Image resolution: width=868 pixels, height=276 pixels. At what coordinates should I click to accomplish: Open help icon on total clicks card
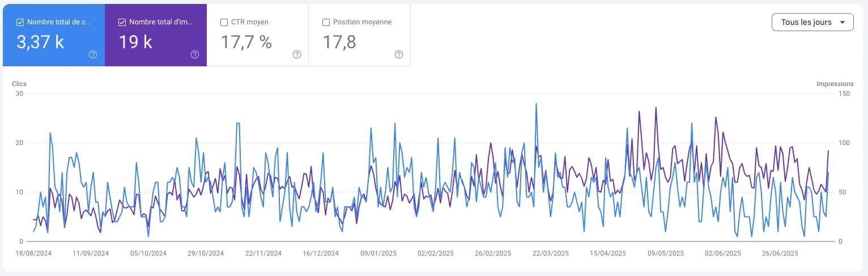pyautogui.click(x=93, y=54)
